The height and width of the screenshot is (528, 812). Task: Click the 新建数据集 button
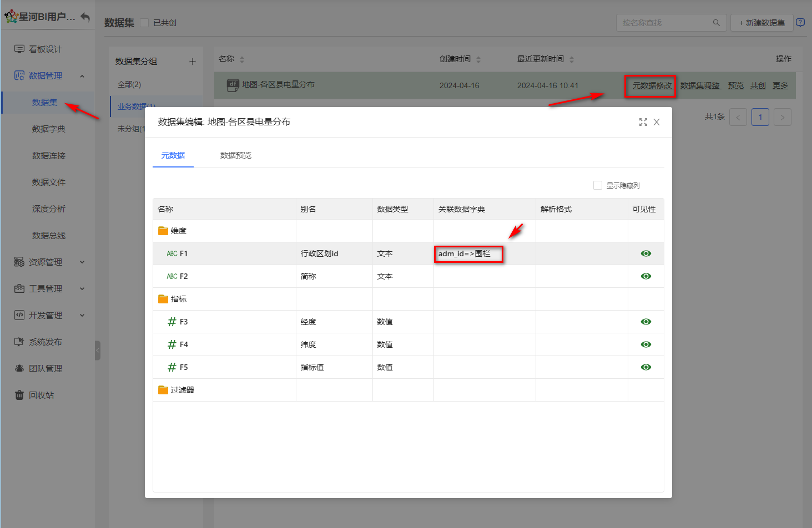point(761,23)
